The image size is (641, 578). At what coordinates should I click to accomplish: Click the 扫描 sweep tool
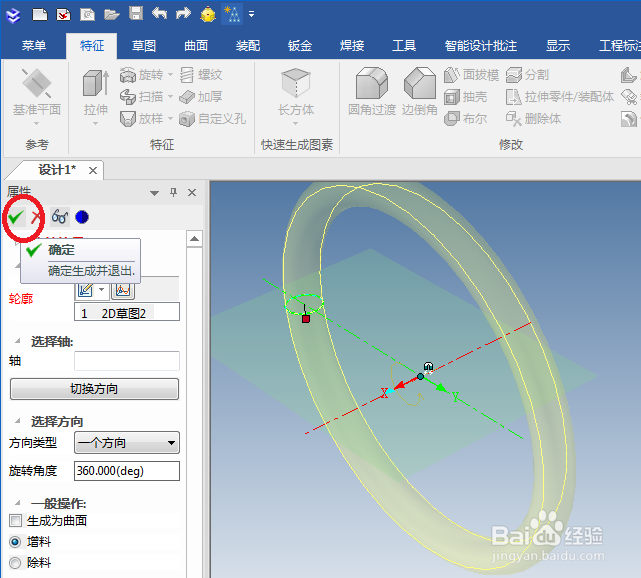(141, 97)
